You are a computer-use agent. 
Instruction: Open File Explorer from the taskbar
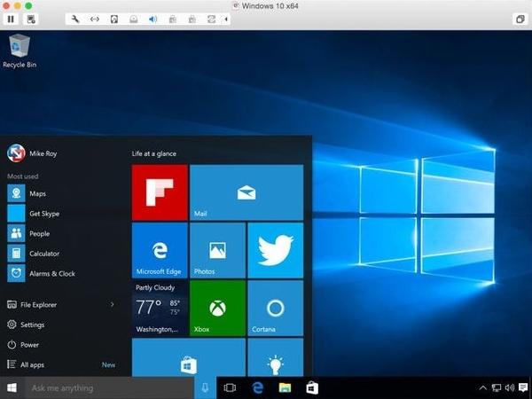pos(285,387)
